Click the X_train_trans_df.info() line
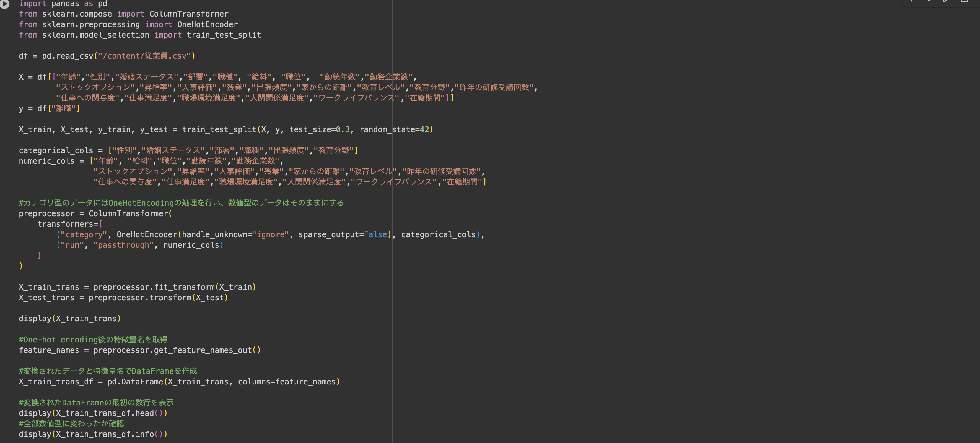 (x=93, y=434)
